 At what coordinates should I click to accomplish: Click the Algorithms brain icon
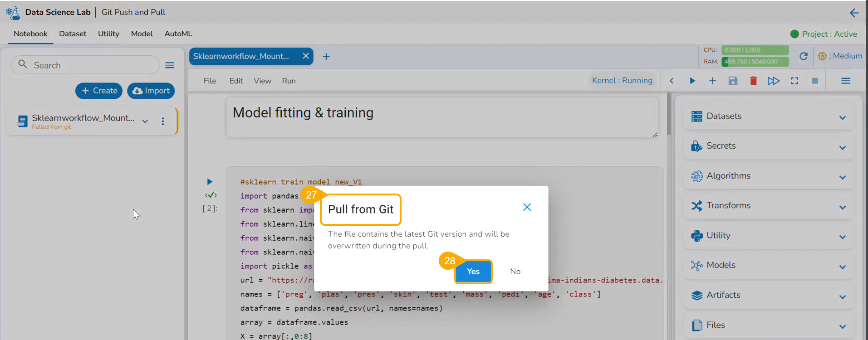coord(696,176)
